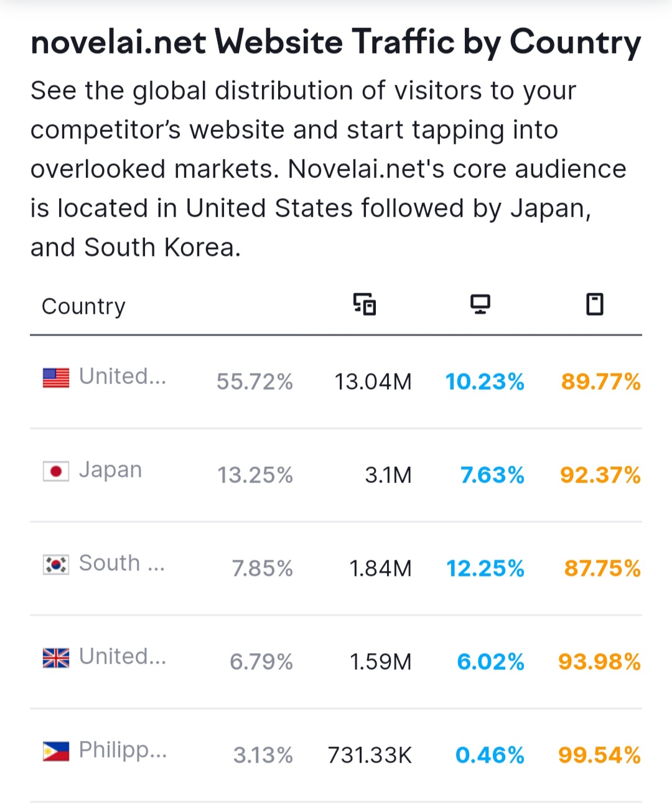
Task: Open the truncated South Korea country label
Action: tap(122, 563)
